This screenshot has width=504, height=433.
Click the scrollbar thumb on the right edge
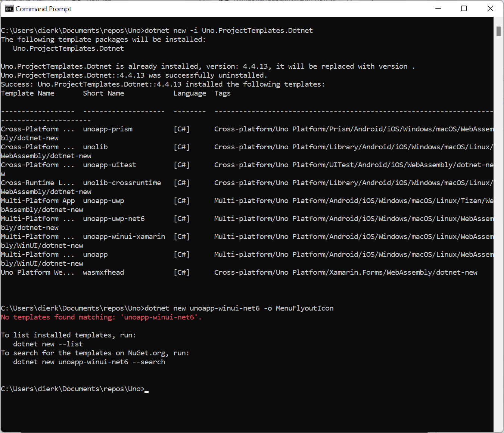pos(498,32)
